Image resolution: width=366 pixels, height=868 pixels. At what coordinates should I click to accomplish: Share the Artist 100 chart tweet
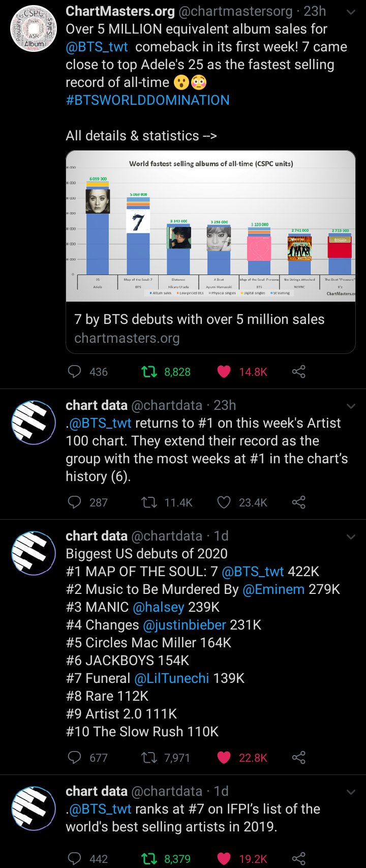[299, 502]
